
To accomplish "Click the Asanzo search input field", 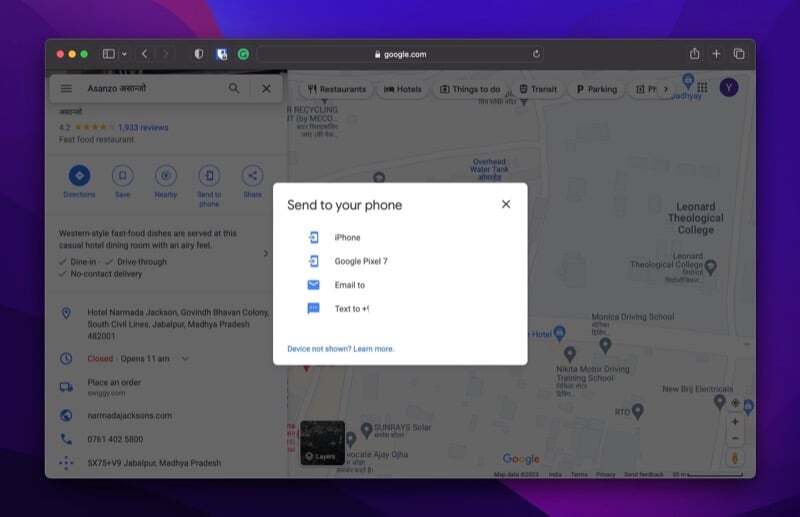I will [x=153, y=89].
